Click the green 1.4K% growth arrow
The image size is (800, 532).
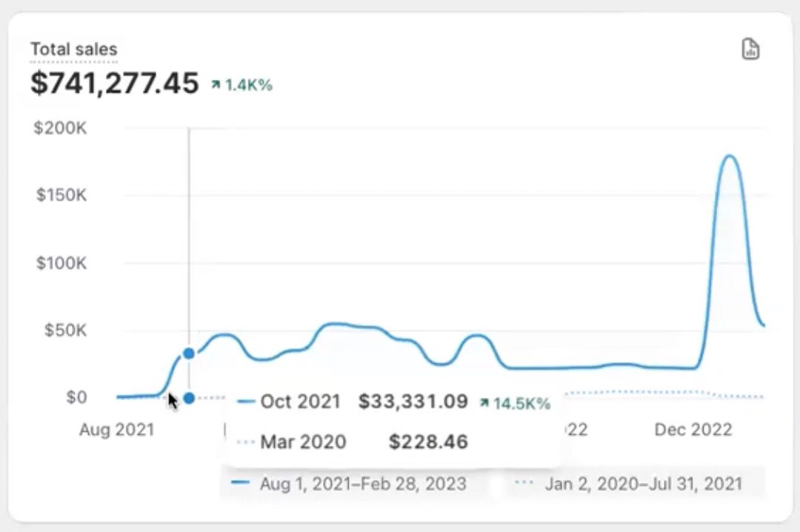[x=216, y=85]
